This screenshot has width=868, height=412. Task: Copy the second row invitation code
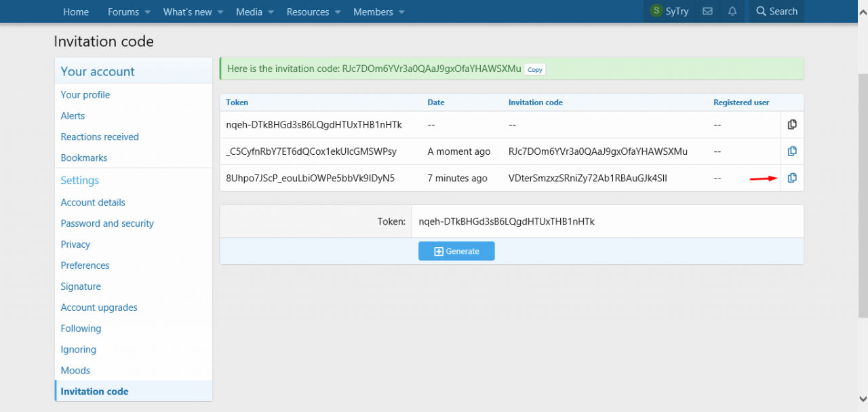(791, 151)
